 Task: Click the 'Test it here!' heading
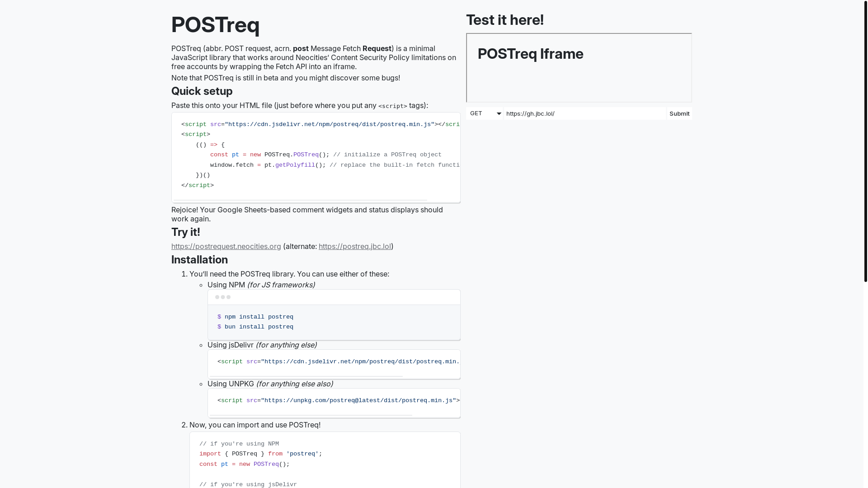(505, 20)
